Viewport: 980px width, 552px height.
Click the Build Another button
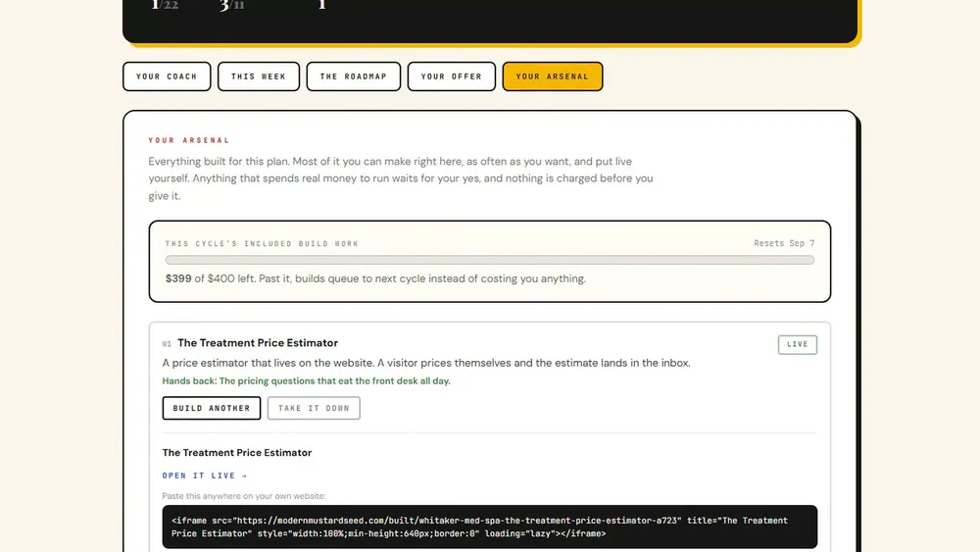[212, 408]
